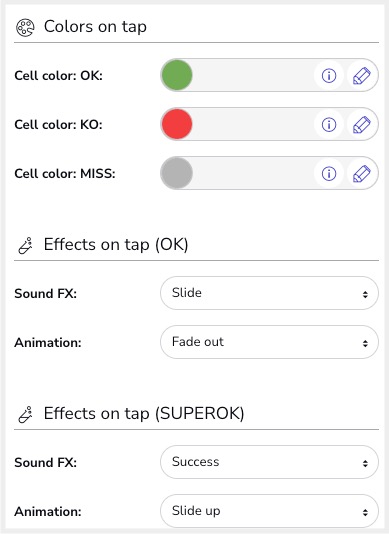The image size is (389, 534).
Task: Click the pencil edit icon for Cell color OK
Action: (361, 75)
